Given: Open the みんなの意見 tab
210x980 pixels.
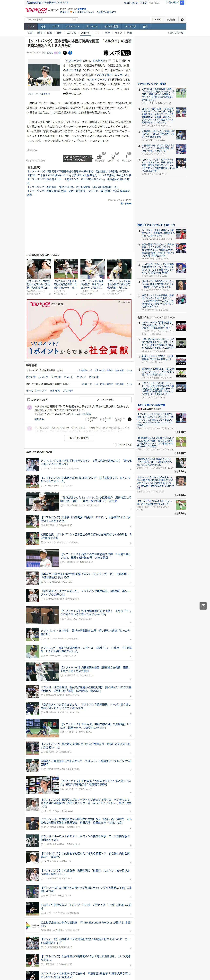Looking at the screenshot, I should 111,27.
